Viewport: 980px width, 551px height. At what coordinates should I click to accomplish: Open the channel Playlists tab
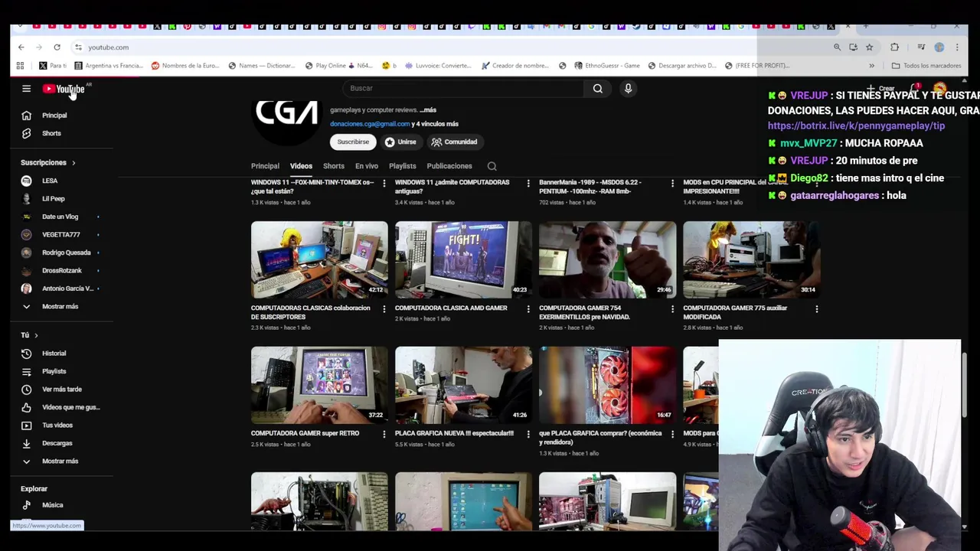[402, 166]
